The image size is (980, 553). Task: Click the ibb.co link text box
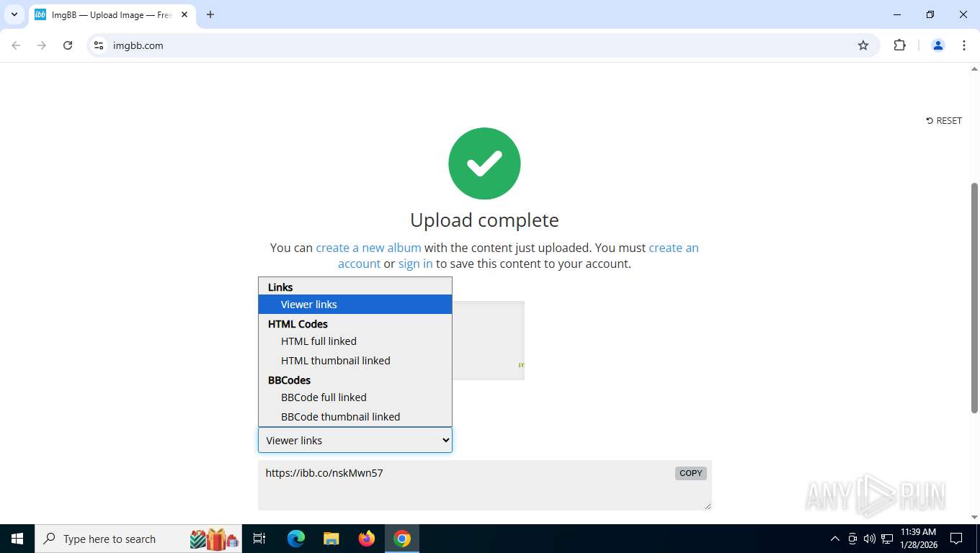(x=485, y=485)
